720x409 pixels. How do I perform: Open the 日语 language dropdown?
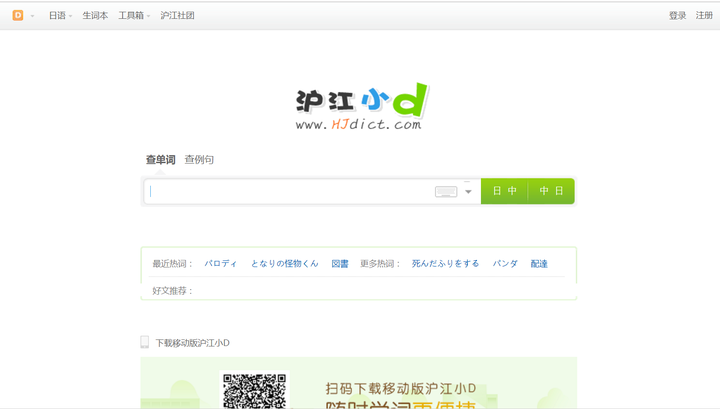pyautogui.click(x=60, y=16)
